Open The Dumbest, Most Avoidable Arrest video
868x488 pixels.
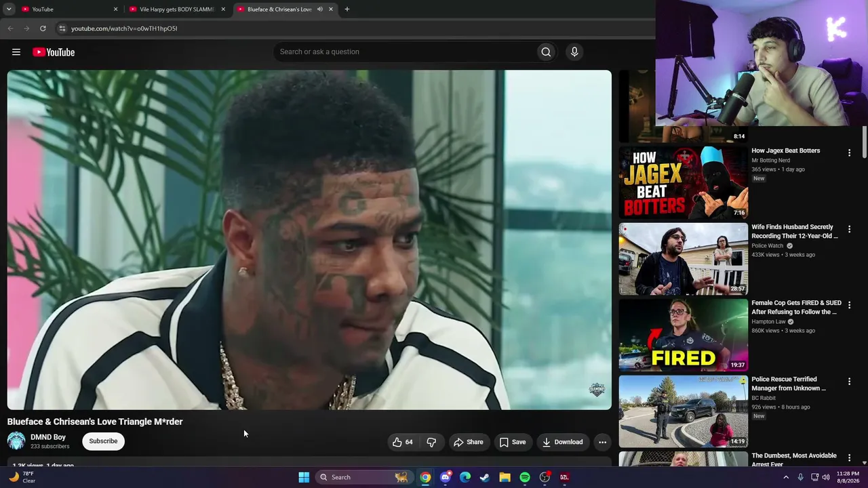pos(793,460)
